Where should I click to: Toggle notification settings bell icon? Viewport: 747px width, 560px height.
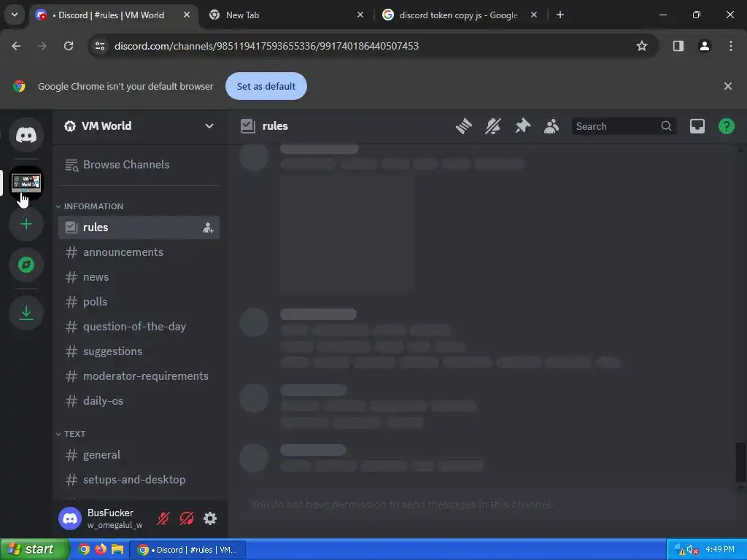click(x=492, y=126)
